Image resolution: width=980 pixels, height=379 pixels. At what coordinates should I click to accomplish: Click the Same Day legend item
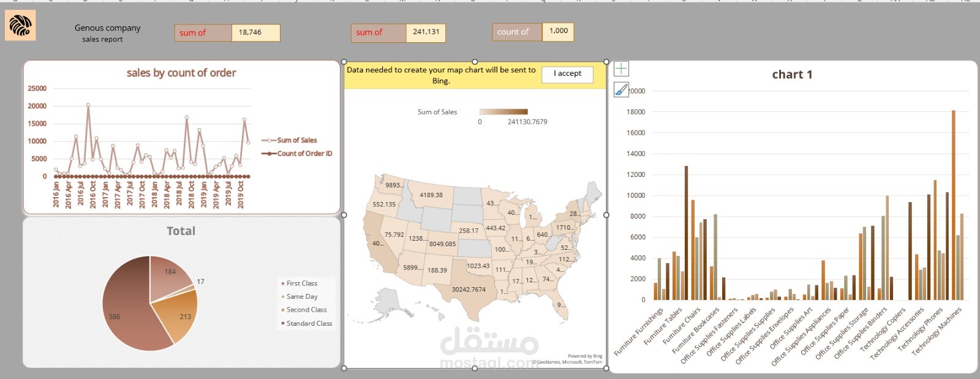pyautogui.click(x=299, y=296)
